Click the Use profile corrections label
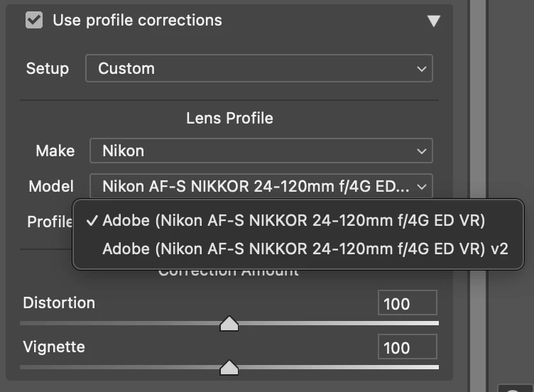Image resolution: width=534 pixels, height=392 pixels. click(x=137, y=20)
